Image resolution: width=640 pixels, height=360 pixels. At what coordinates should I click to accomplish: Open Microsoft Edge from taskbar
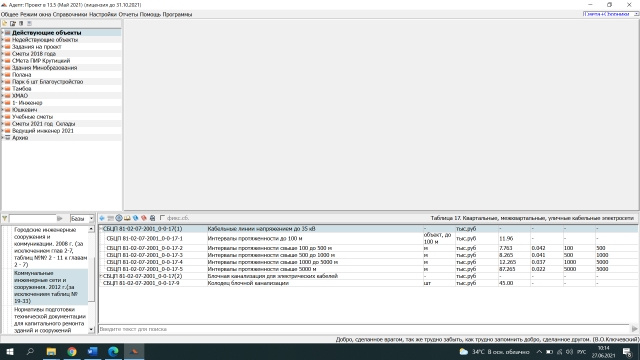pos(113,351)
